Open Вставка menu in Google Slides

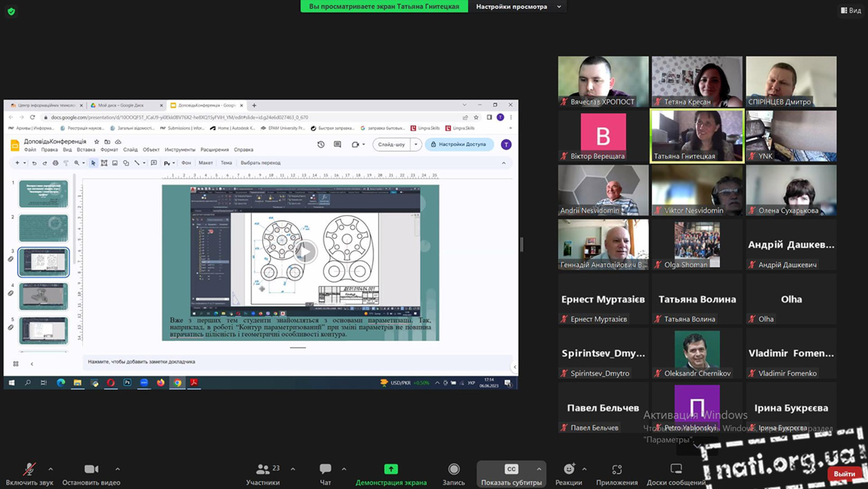86,150
